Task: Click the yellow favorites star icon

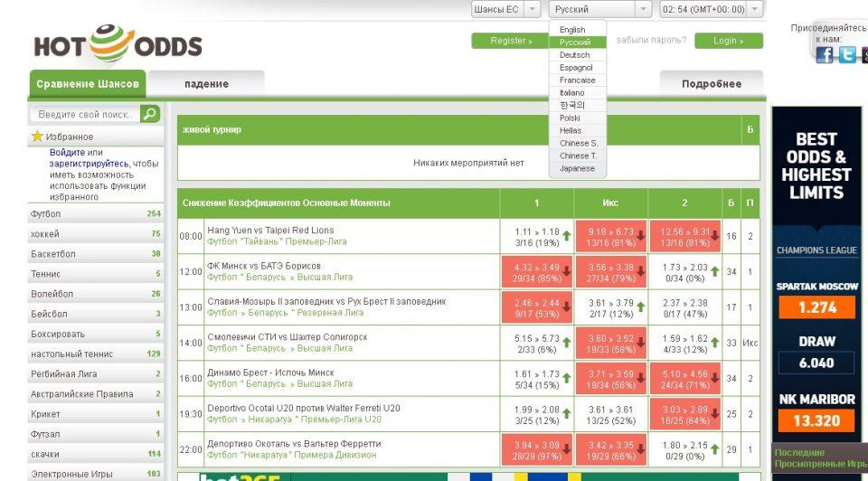Action: click(37, 137)
